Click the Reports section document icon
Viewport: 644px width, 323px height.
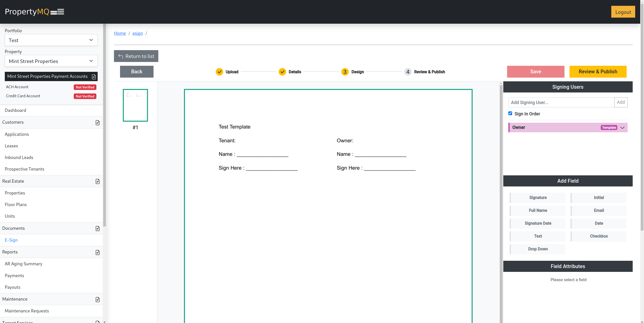click(98, 252)
